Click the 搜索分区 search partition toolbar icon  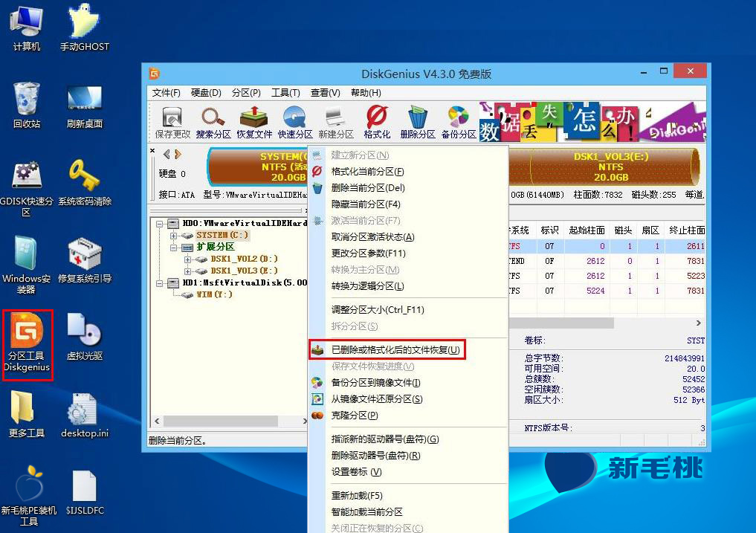[213, 123]
